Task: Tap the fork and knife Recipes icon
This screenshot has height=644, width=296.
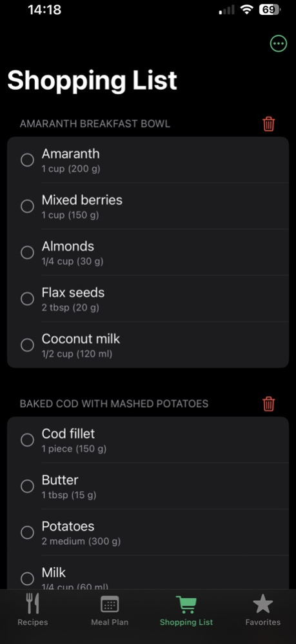Action: pos(32,603)
